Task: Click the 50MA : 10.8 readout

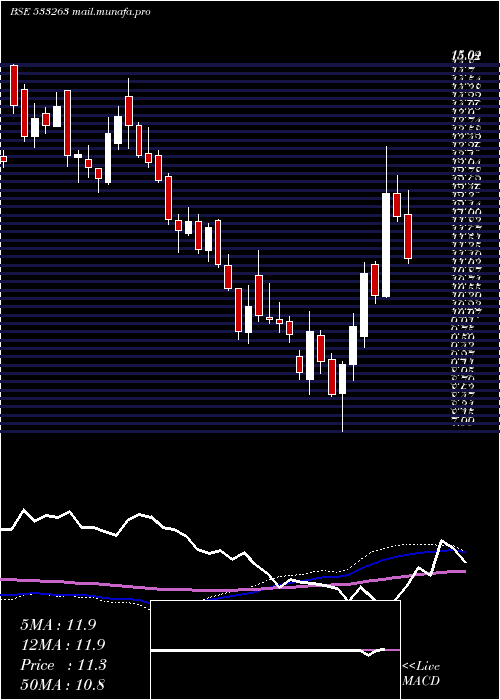Action: (x=62, y=685)
